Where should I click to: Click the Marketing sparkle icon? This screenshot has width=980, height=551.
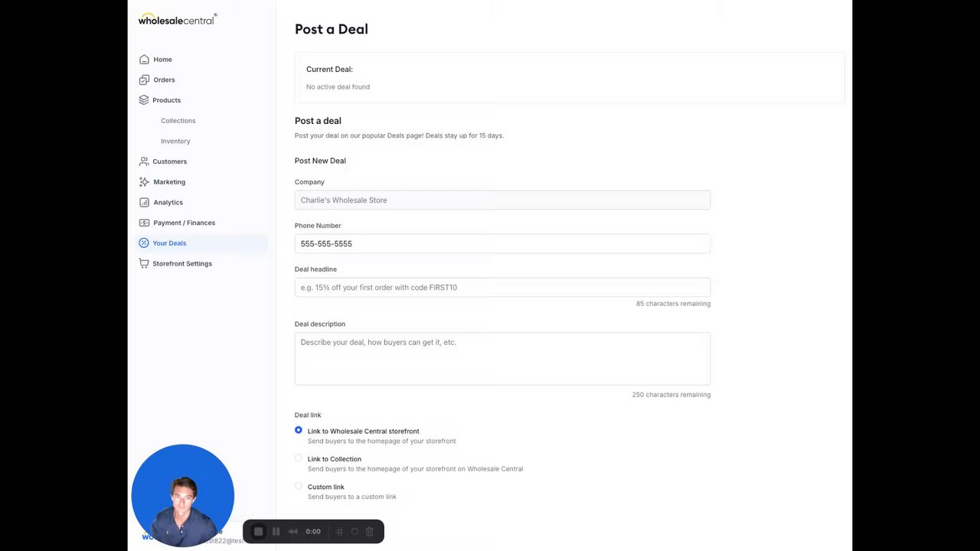[x=144, y=182]
